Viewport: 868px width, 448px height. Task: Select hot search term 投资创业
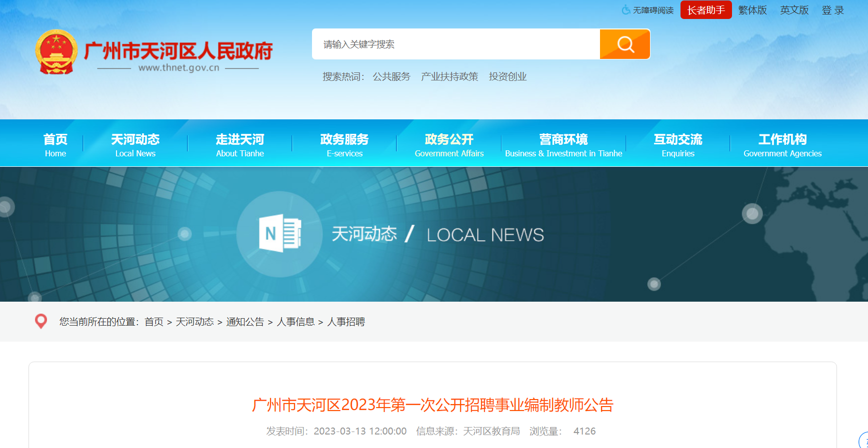(x=507, y=76)
